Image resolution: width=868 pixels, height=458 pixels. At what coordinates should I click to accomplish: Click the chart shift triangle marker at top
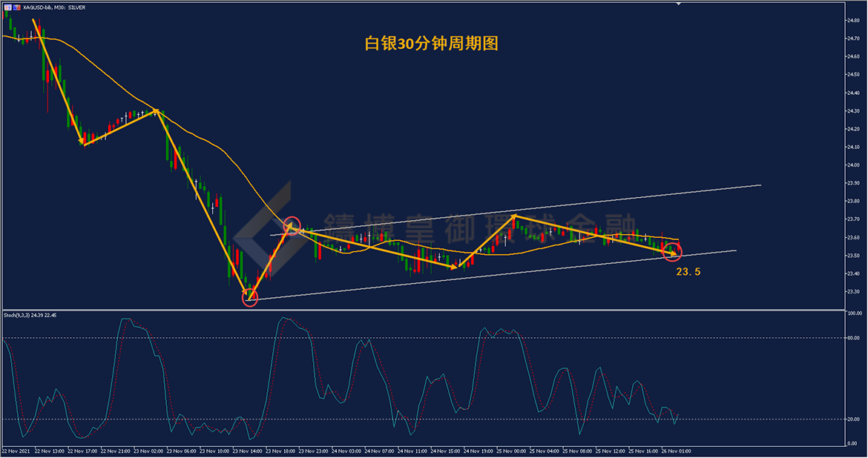pos(678,4)
